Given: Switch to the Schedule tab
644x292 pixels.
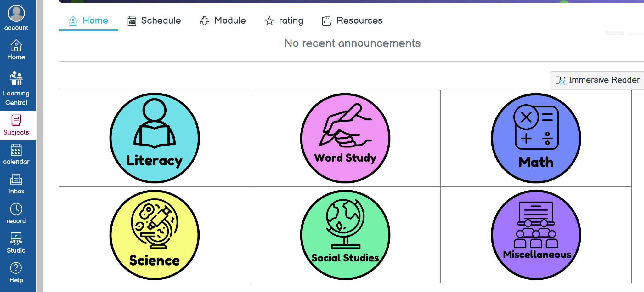Looking at the screenshot, I should (154, 20).
